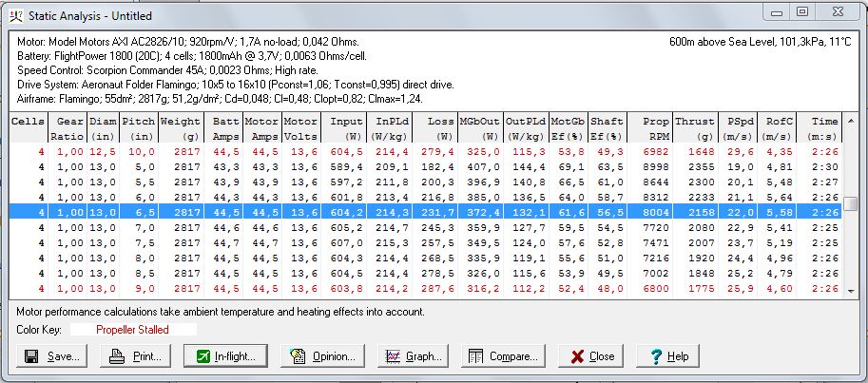Click the Time column header
This screenshot has width=868, height=383.
coord(823,127)
